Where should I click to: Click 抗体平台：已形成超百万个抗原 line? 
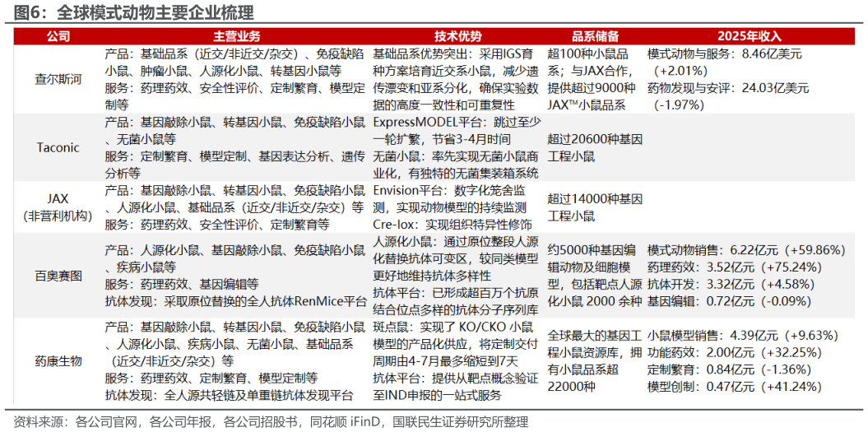pos(456,293)
